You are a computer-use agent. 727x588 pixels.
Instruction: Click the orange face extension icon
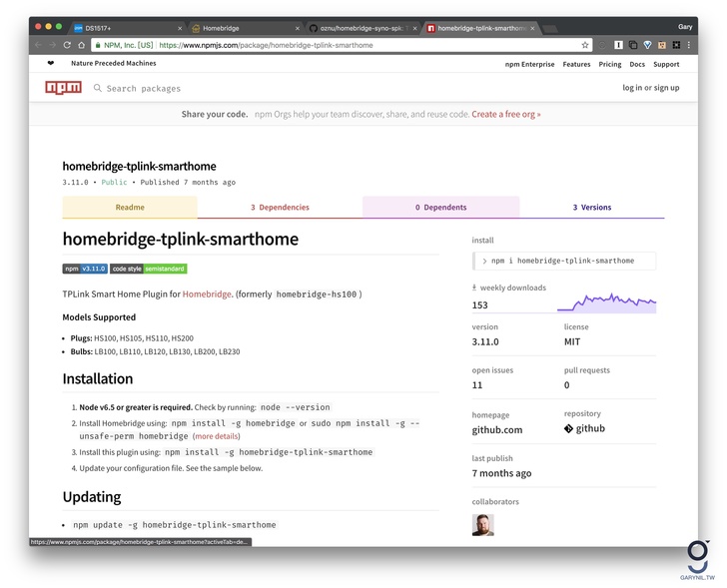pyautogui.click(x=662, y=45)
